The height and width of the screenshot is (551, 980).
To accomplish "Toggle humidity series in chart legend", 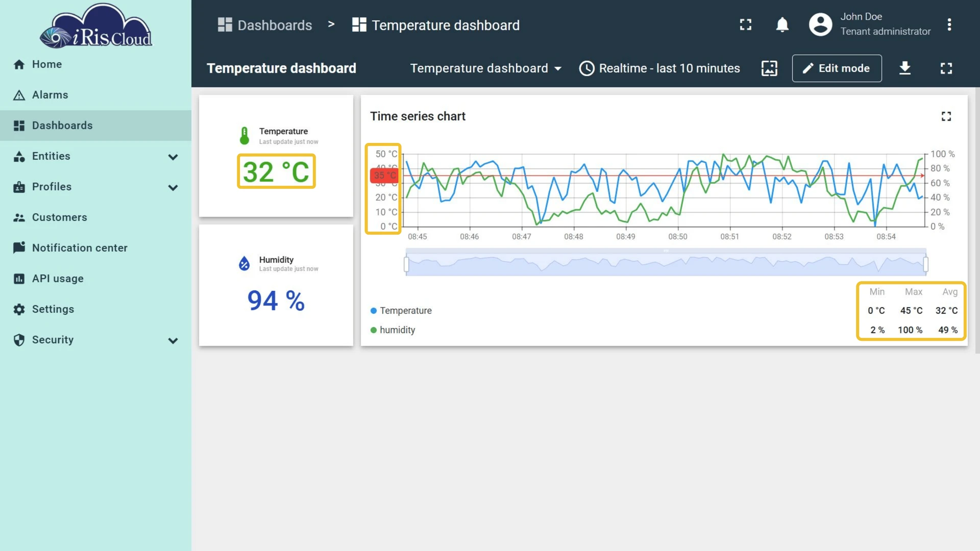I will click(x=393, y=330).
